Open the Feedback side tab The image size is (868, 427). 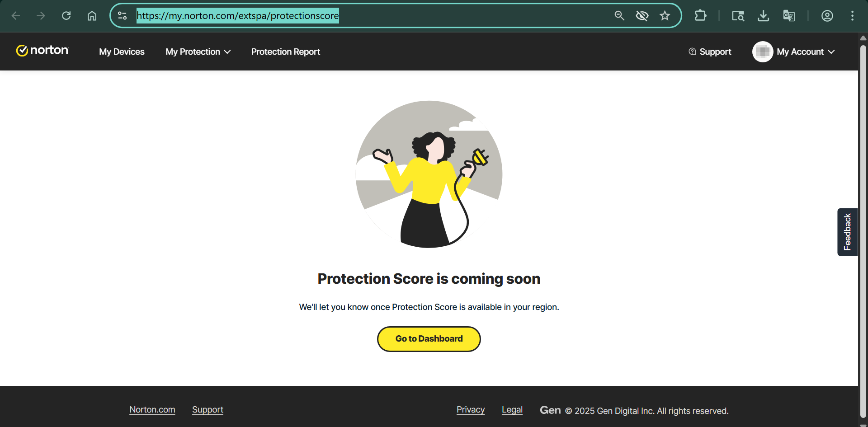coord(847,232)
